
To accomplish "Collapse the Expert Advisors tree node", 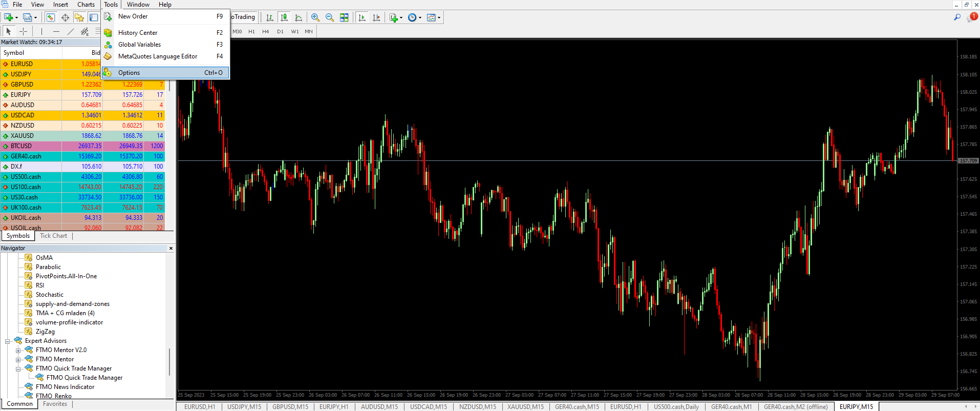I will coord(8,341).
